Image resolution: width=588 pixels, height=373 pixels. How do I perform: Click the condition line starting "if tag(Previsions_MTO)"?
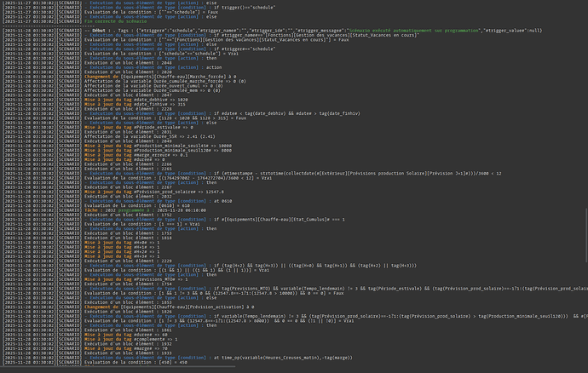336,289
